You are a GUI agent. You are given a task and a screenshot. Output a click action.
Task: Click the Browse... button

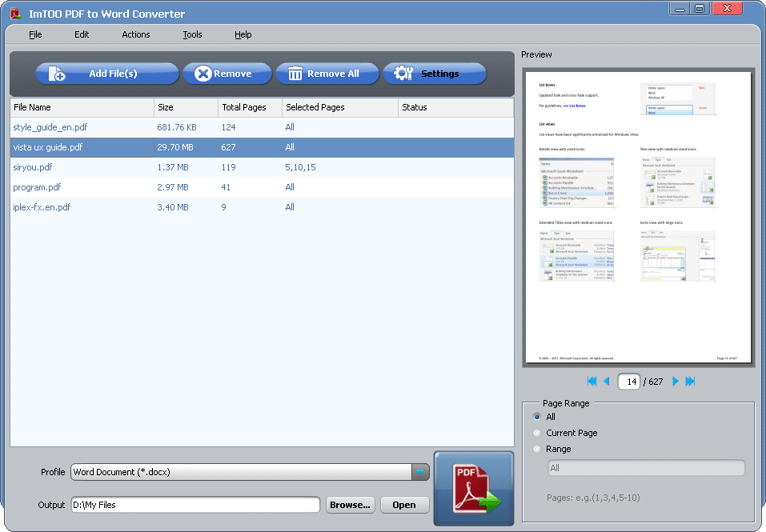coord(351,505)
